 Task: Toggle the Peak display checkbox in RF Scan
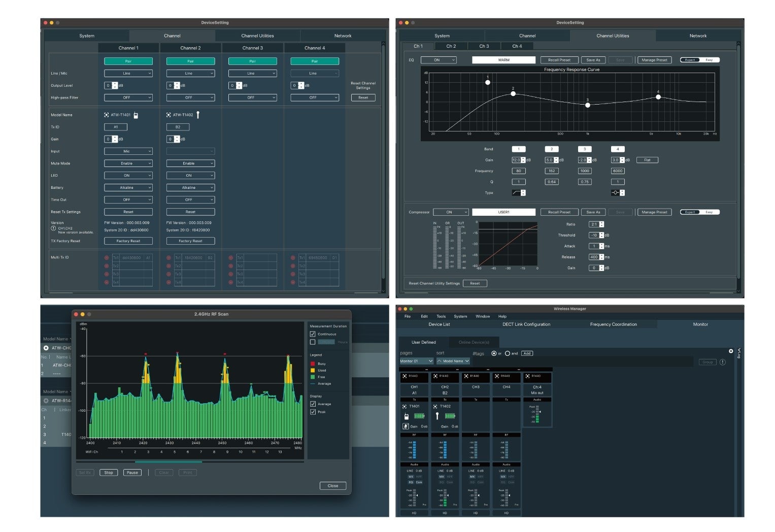[313, 412]
